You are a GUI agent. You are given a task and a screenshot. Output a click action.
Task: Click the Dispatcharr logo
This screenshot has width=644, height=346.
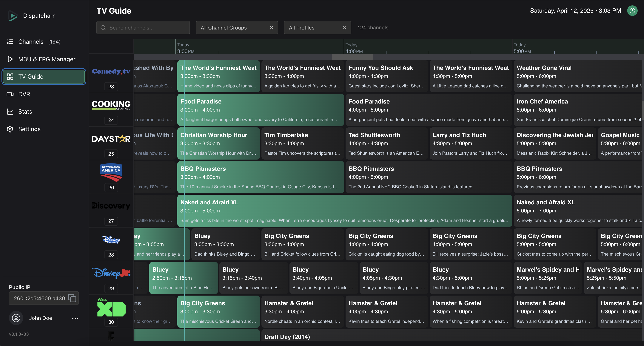(13, 16)
